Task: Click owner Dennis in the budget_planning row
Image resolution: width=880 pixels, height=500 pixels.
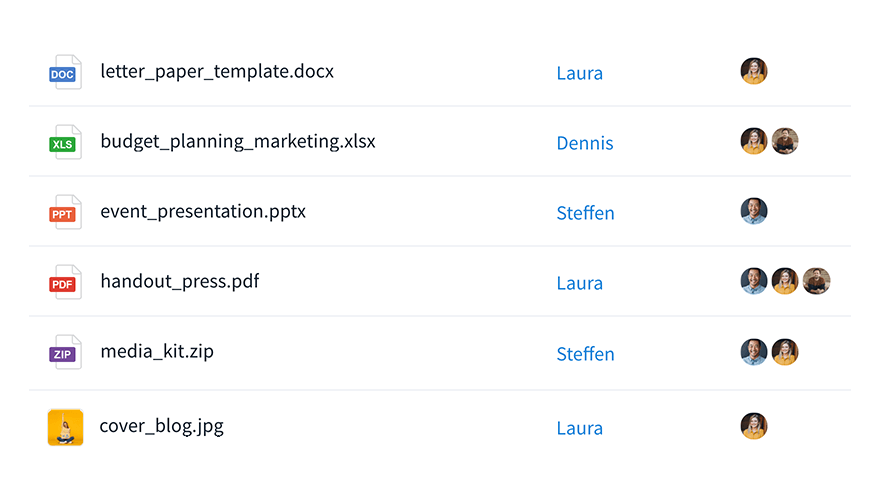Action: point(585,143)
